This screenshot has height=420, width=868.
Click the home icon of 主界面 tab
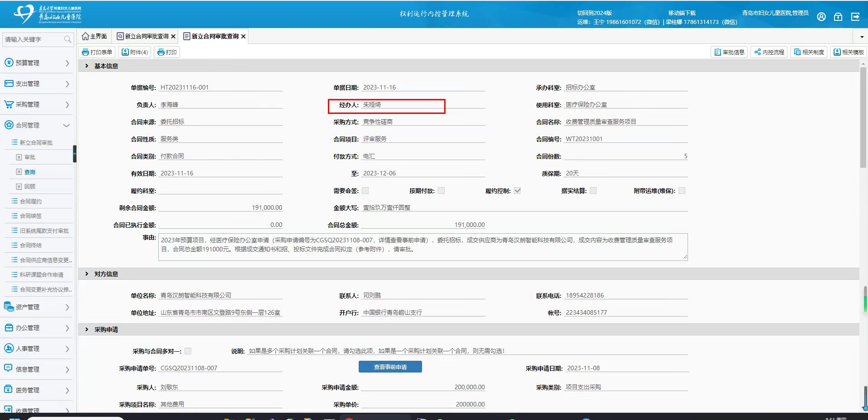point(85,36)
